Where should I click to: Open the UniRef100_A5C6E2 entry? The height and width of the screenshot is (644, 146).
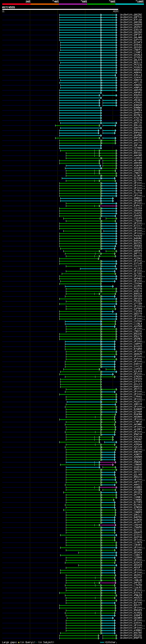tap(131, 100)
